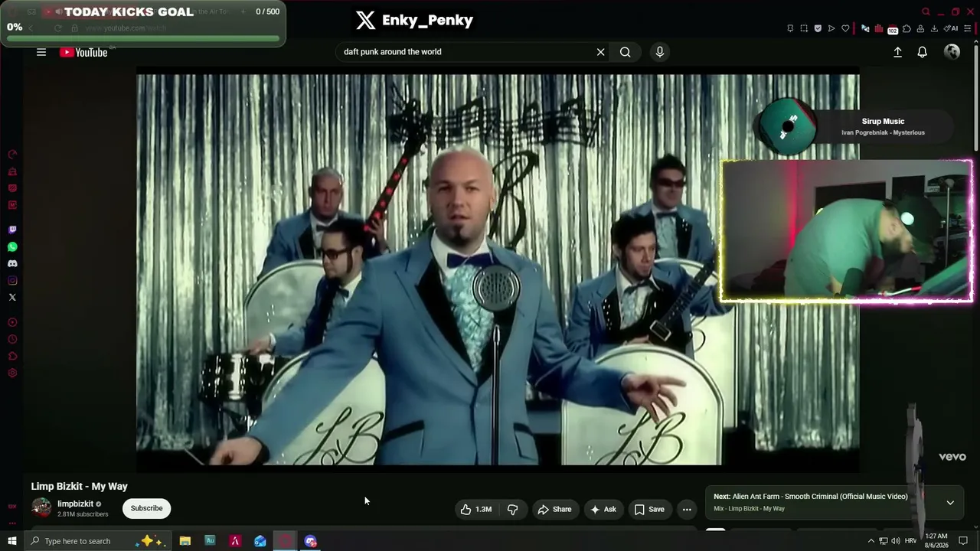Screen dimensions: 980x551
Task: Open next video Alien Ant Farm Smooth Criminal
Action: pyautogui.click(x=811, y=497)
